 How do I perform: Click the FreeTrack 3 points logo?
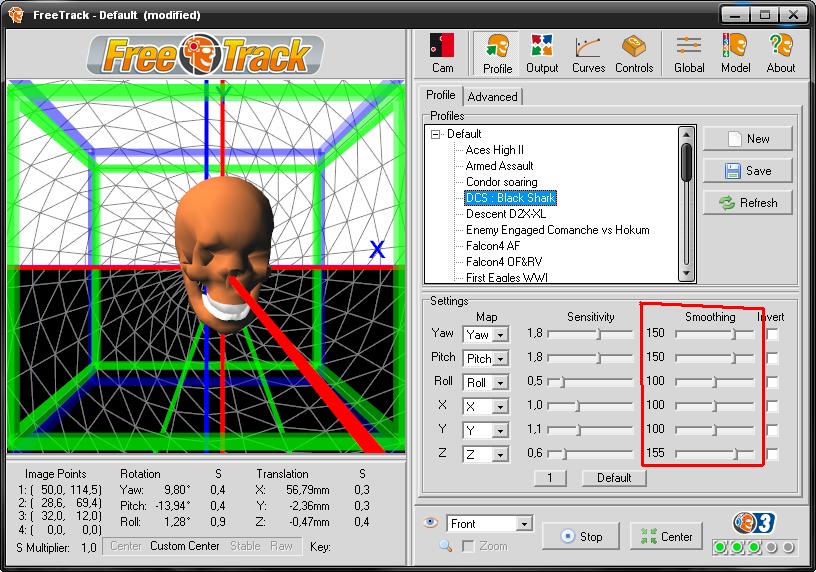click(754, 523)
